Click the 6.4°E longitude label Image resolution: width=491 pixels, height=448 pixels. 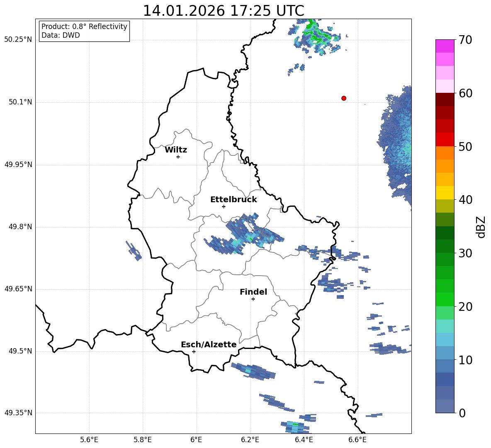(x=304, y=440)
